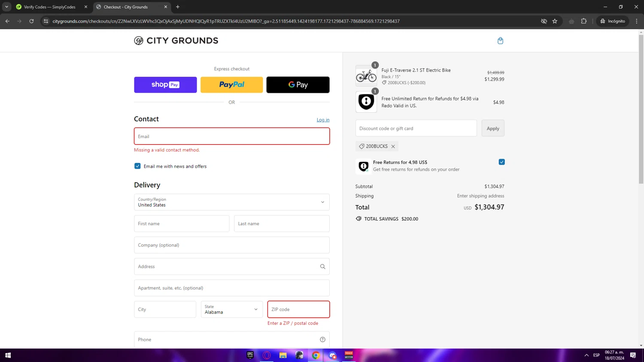
Task: Close the Verify Codes SimplyCodes tab
Action: point(85,7)
